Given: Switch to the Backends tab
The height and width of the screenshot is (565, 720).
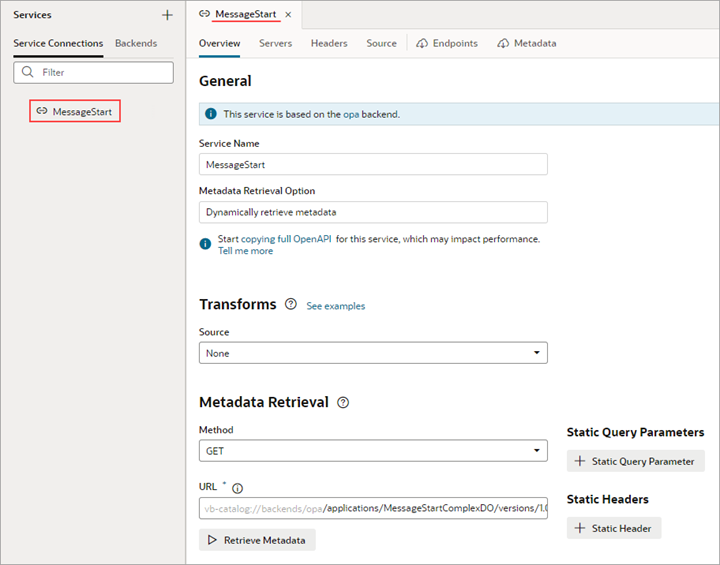Looking at the screenshot, I should pos(136,43).
